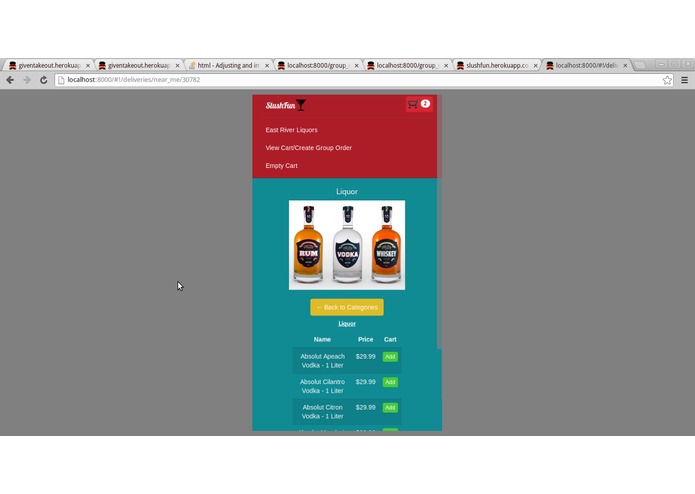Screen dimensions: 695x494
Task: Click Absolut Citron Vodka - 1 Liter name
Action: point(322,412)
